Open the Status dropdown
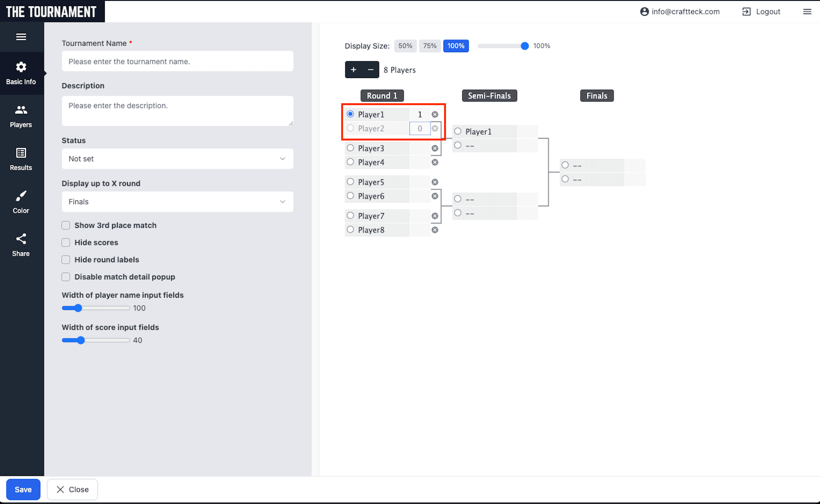 click(177, 159)
